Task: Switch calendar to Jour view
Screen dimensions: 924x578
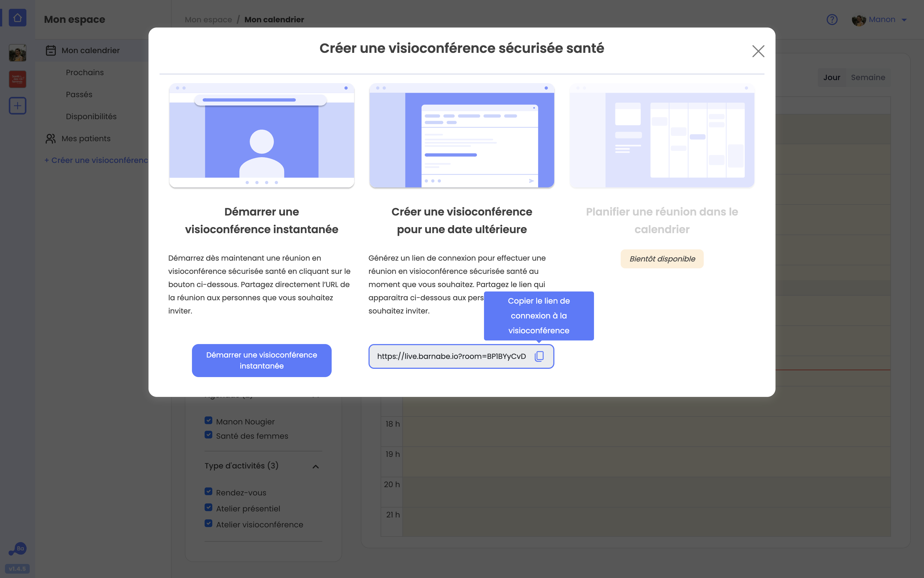Action: click(832, 77)
